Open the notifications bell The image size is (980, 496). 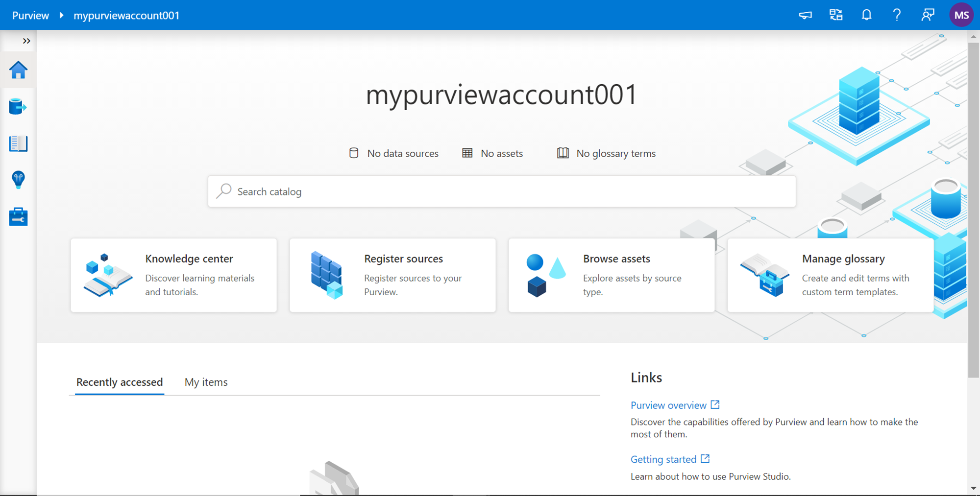point(866,15)
